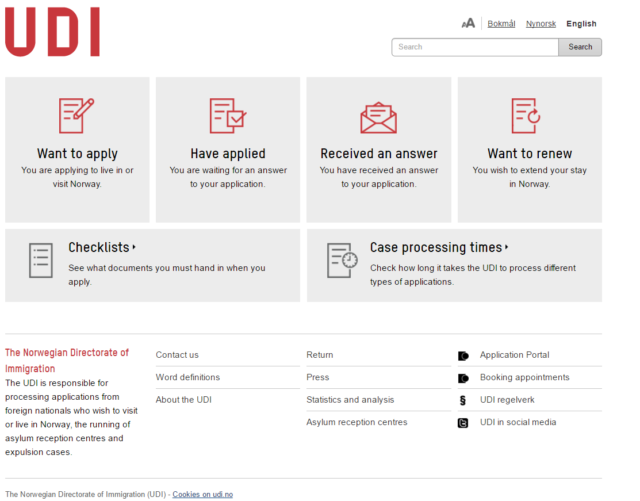The height and width of the screenshot is (501, 640).
Task: Open the Contact us footer link
Action: (177, 355)
